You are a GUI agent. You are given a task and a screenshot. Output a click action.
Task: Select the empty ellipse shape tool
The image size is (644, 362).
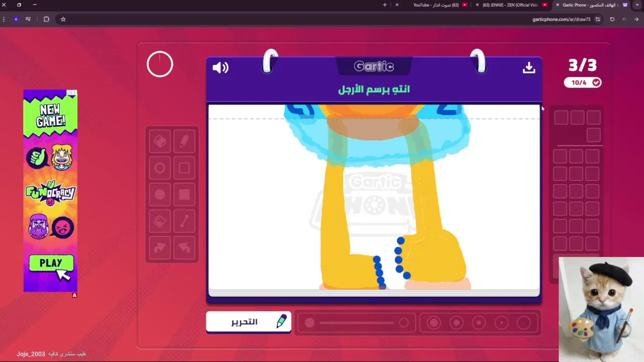coord(160,168)
